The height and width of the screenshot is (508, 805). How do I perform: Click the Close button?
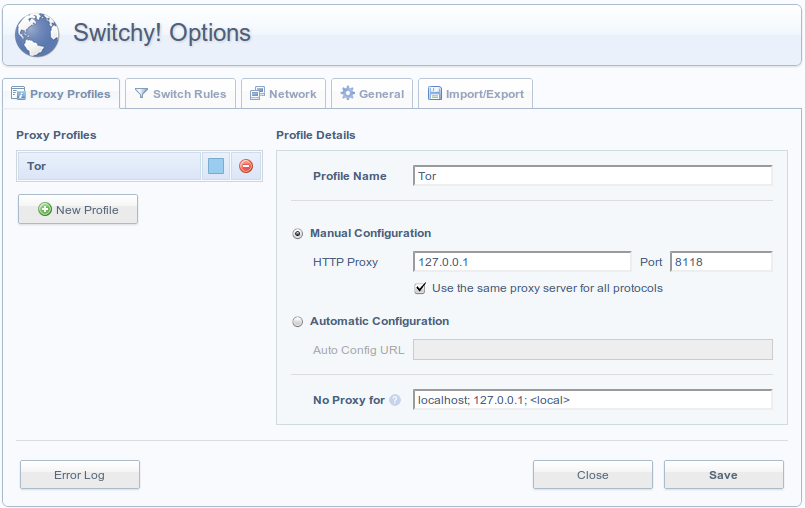[592, 475]
